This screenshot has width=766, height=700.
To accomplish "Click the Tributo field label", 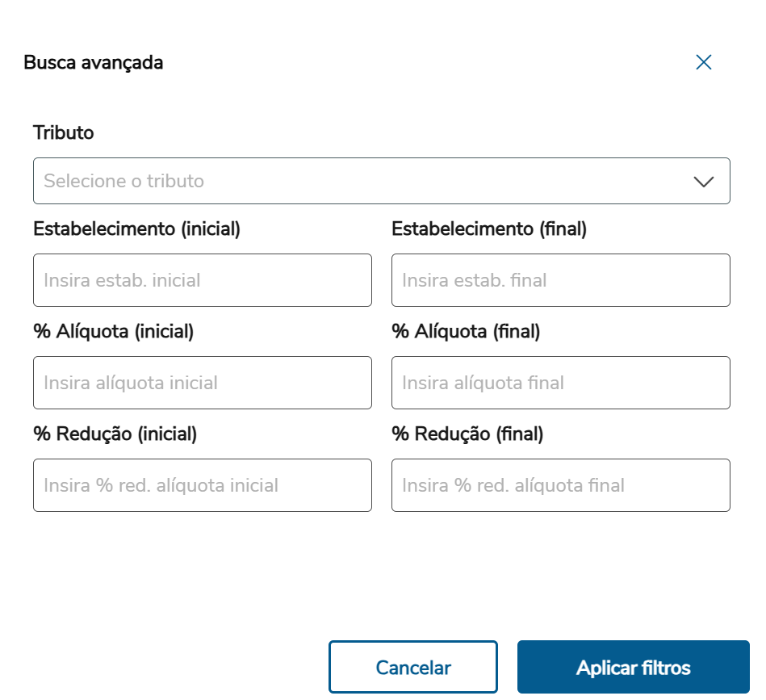I will [64, 133].
